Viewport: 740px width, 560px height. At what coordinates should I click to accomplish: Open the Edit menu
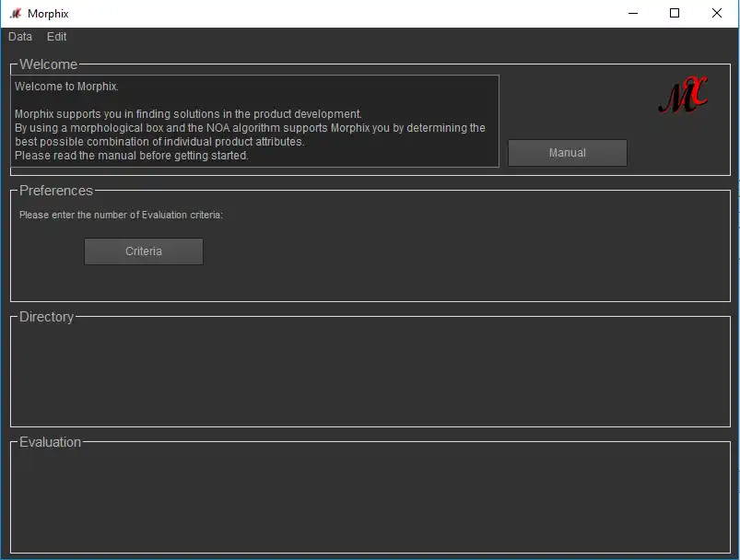(56, 37)
